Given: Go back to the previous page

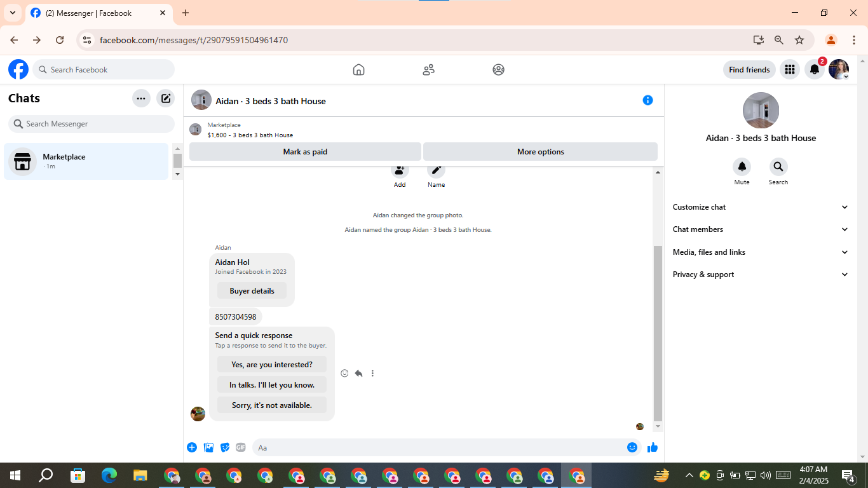Looking at the screenshot, I should pos(14,40).
